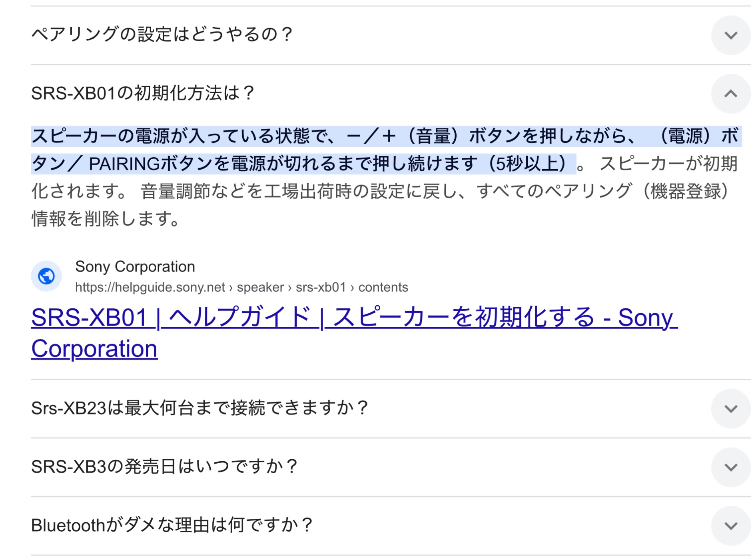Viewport: 756px width, 556px height.
Task: Expand the Srs-XB23は最大何台まで接続できますか？ chevron
Action: tap(730, 408)
